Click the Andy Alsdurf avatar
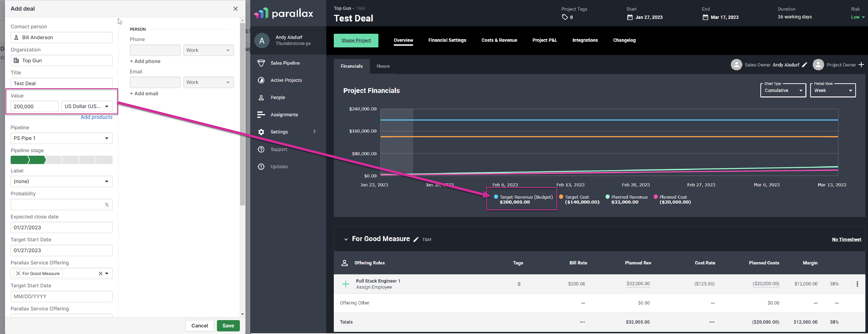 click(262, 41)
